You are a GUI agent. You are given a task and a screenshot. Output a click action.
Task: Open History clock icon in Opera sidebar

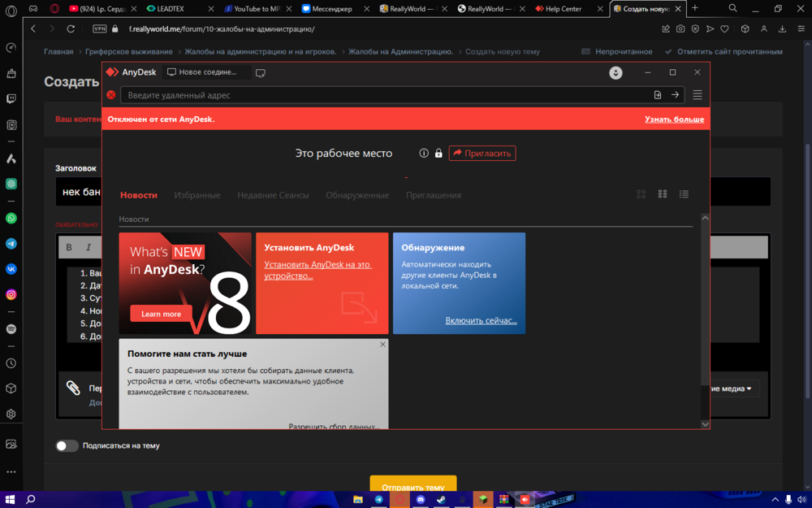(11, 363)
